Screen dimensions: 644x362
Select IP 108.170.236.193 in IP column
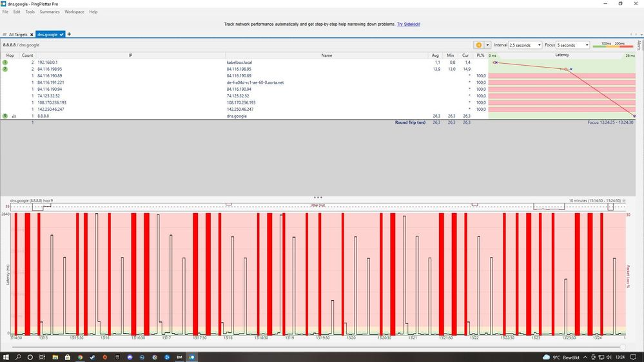pos(52,102)
